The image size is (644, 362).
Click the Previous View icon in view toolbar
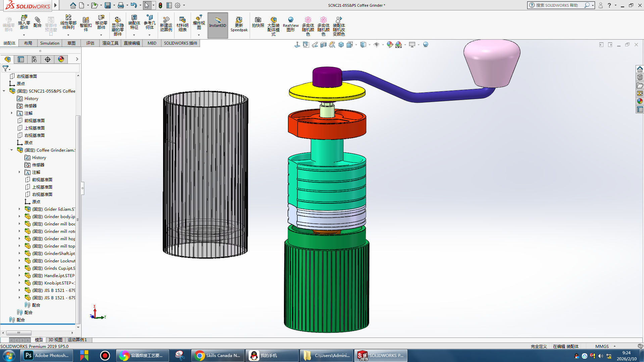coord(315,45)
